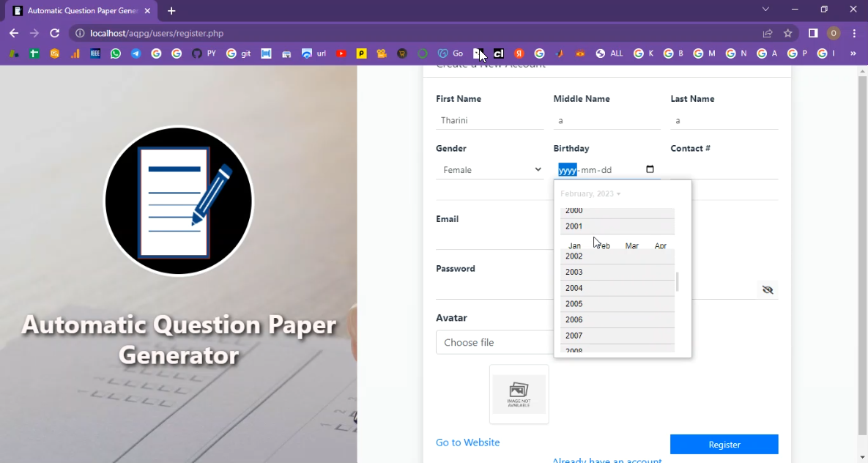Image resolution: width=868 pixels, height=463 pixels.
Task: Open the Google 'K' bookmark
Action: 644,53
